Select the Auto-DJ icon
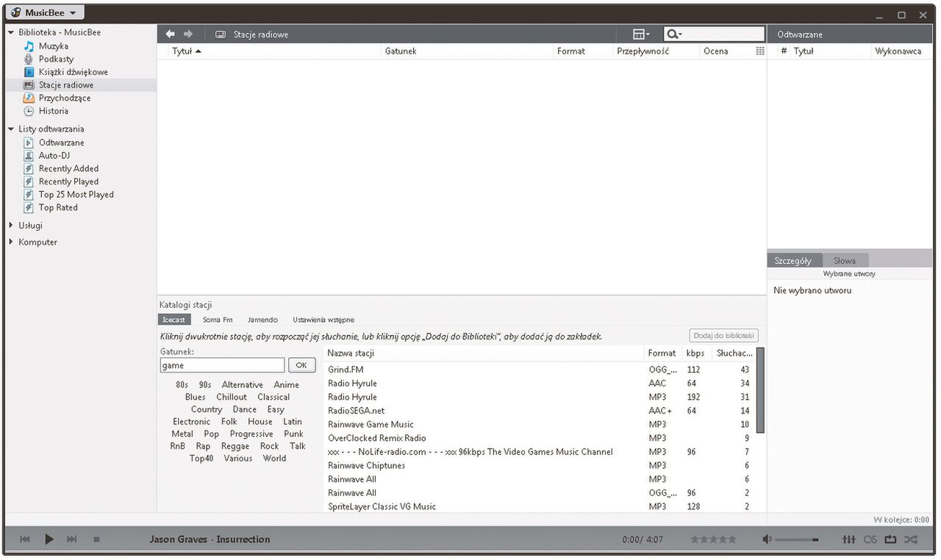 tap(29, 156)
